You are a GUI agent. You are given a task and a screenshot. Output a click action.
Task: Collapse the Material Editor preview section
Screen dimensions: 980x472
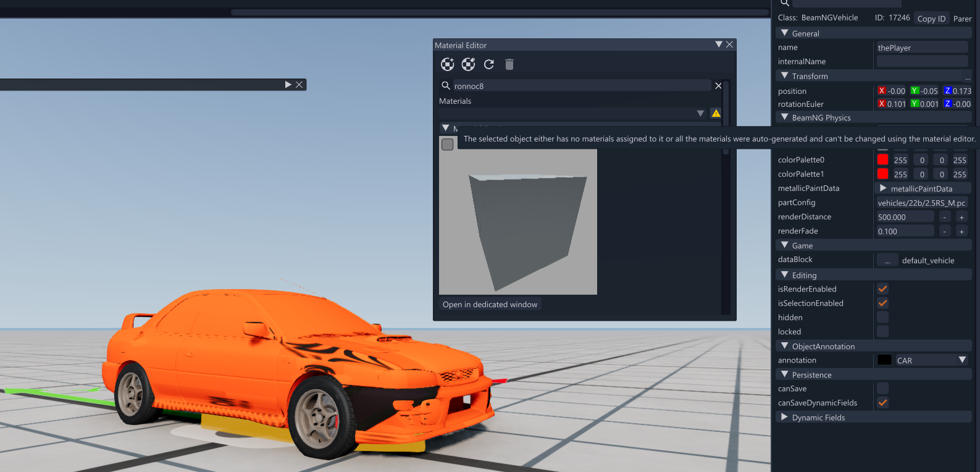point(446,128)
